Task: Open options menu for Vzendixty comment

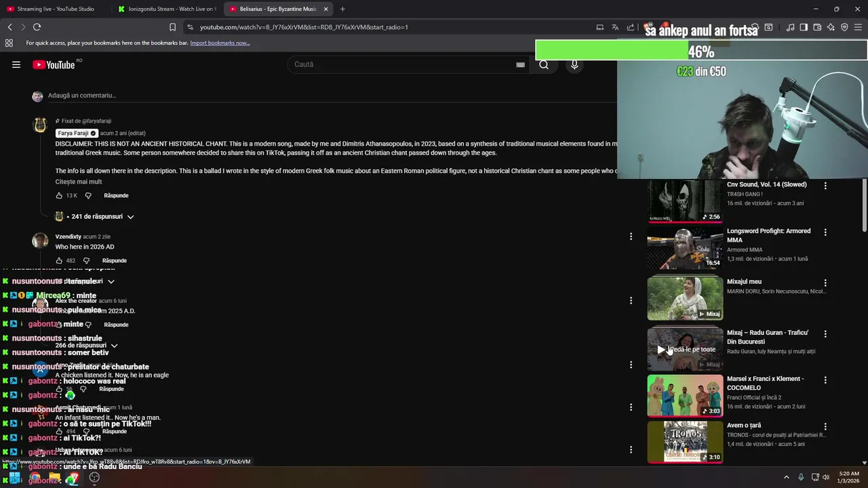Action: (x=631, y=237)
